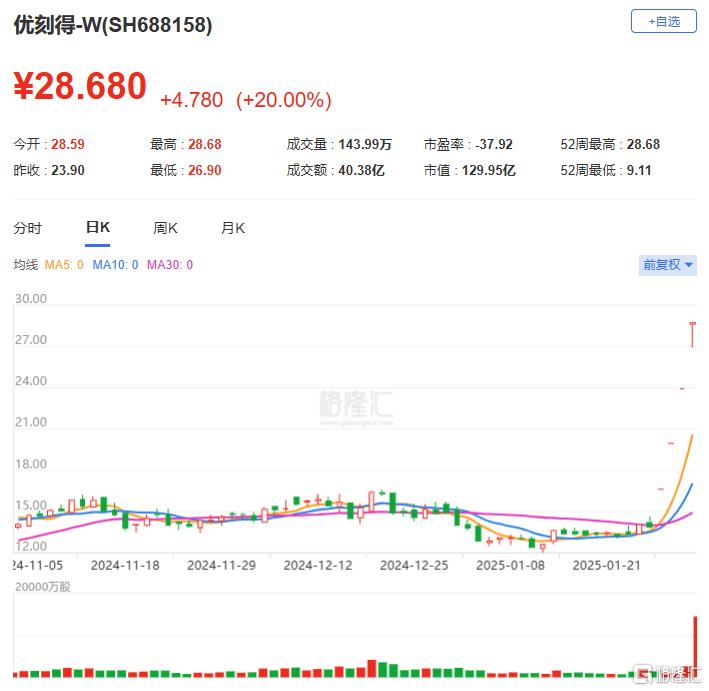The height and width of the screenshot is (691, 709).
Task: Click the 2025-01-21 date axis label
Action: pos(606,565)
